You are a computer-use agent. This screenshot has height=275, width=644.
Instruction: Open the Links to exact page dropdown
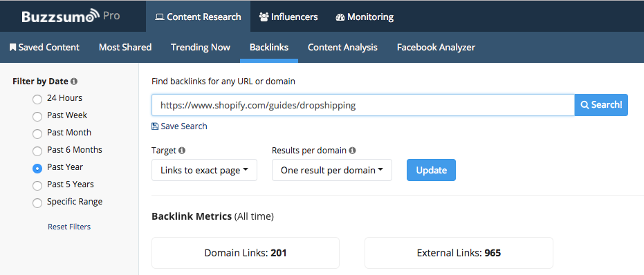click(204, 170)
